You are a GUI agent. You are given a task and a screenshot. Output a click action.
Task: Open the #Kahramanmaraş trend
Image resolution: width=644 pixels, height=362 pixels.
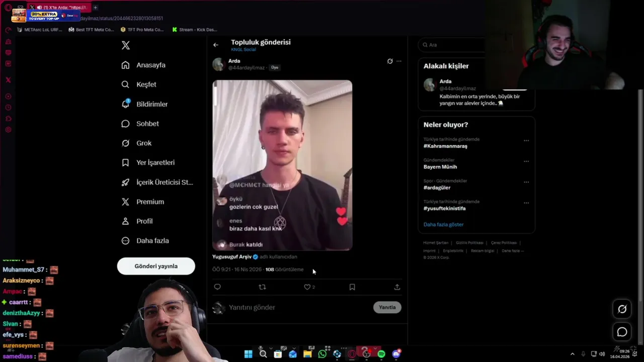tap(445, 146)
